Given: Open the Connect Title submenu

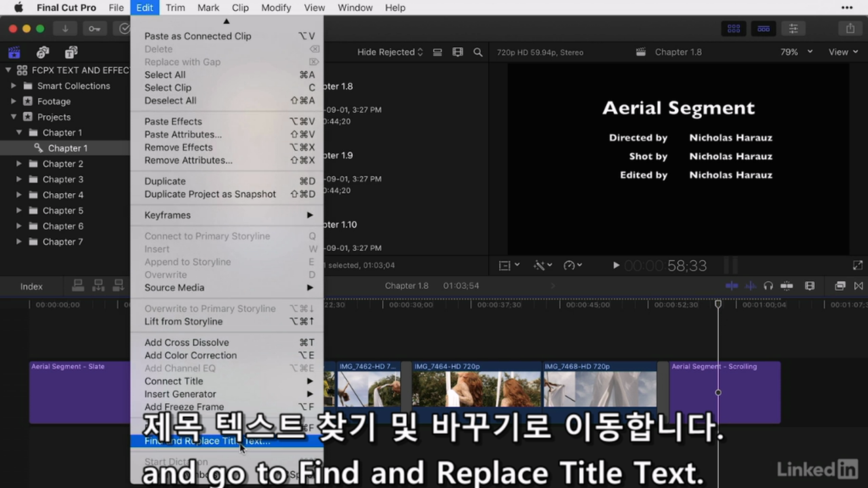Looking at the screenshot, I should pos(226,381).
